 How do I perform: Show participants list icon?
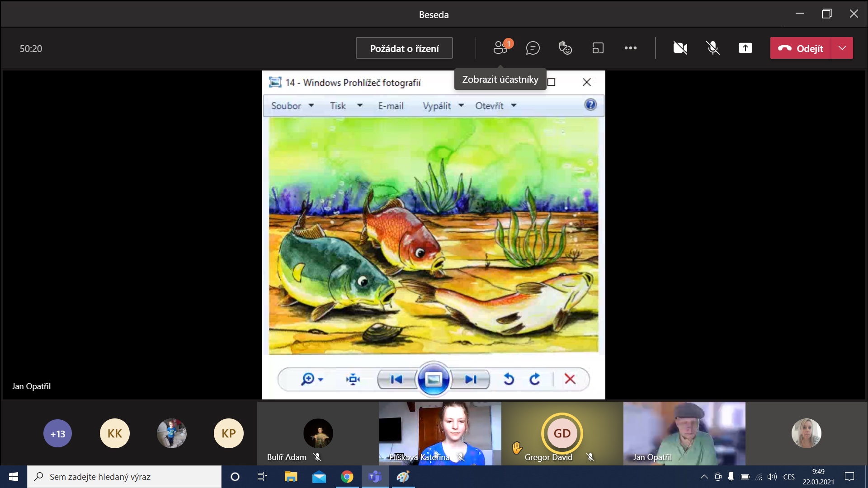(x=500, y=48)
